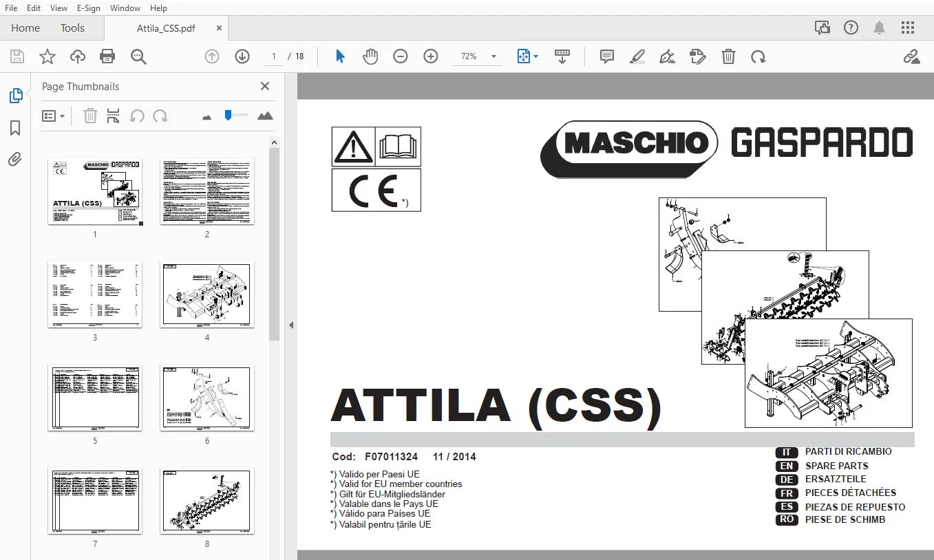Image resolution: width=934 pixels, height=560 pixels.
Task: Open the Attachments paperclip panel
Action: click(x=15, y=160)
